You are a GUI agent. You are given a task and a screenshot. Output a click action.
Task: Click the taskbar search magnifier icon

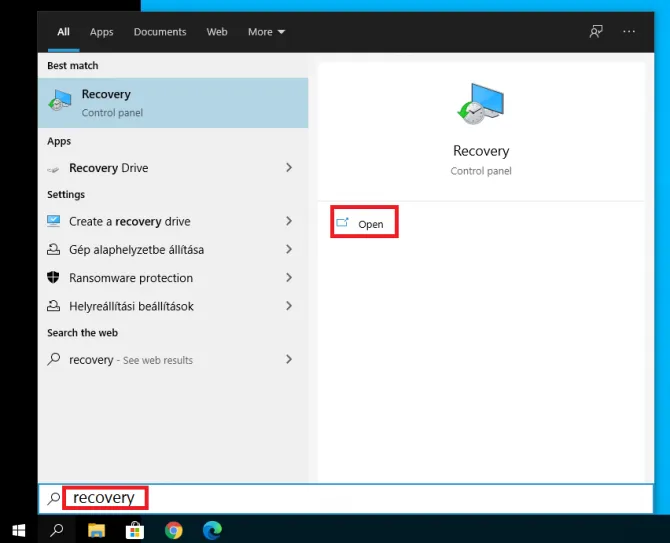(x=57, y=530)
